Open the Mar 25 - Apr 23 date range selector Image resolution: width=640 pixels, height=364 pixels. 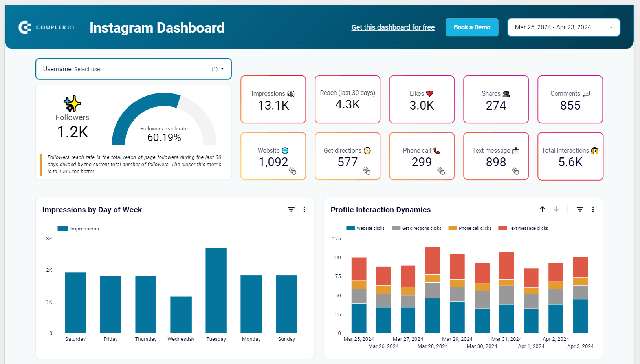(563, 27)
